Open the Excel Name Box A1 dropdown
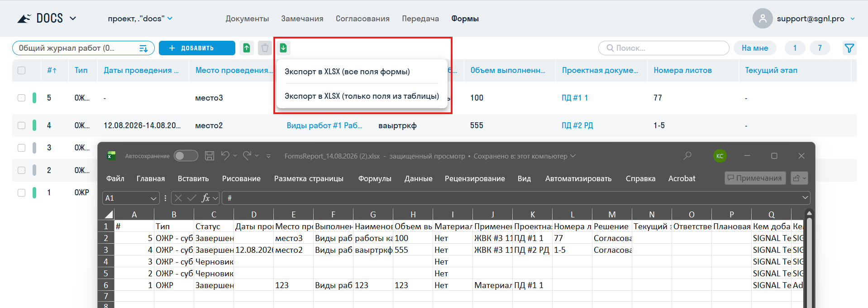Screen dimensions: 868x308 pos(154,198)
